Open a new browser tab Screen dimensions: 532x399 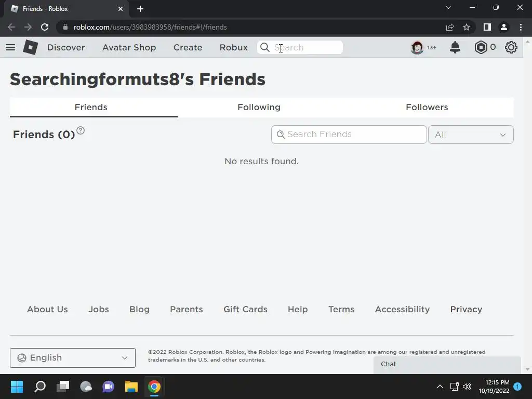click(x=140, y=9)
